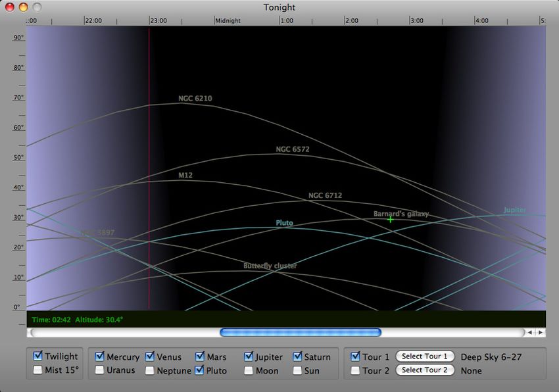Click the 2:00 time axis label

coord(352,20)
